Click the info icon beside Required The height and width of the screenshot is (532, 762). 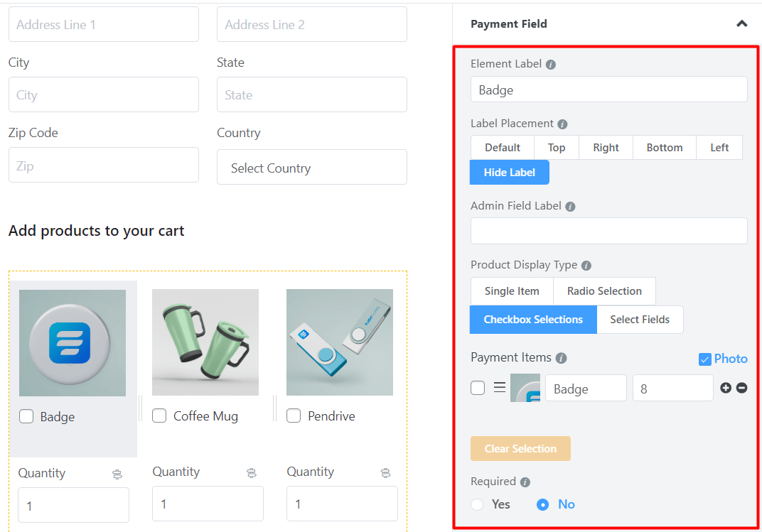click(525, 482)
